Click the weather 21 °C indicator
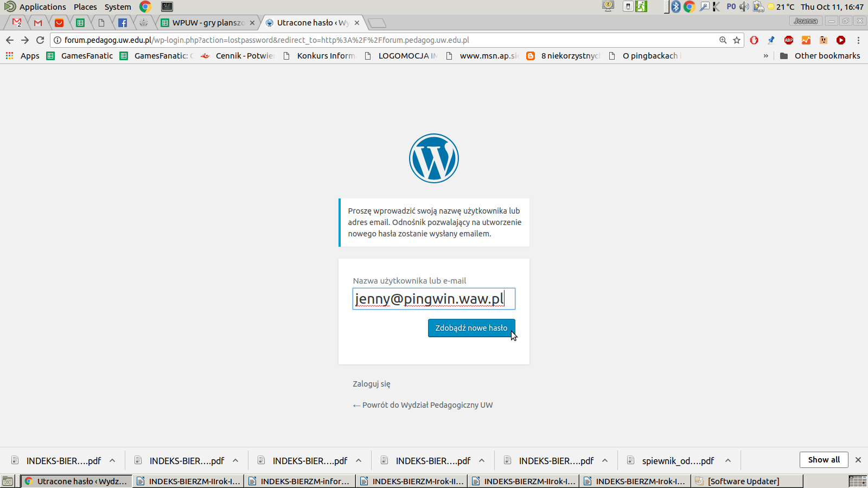This screenshot has width=868, height=488. (x=781, y=7)
